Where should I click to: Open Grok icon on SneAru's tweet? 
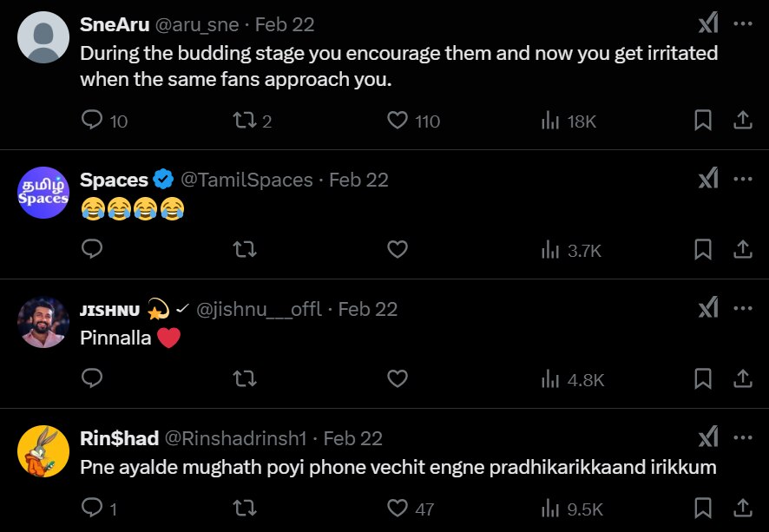click(708, 24)
